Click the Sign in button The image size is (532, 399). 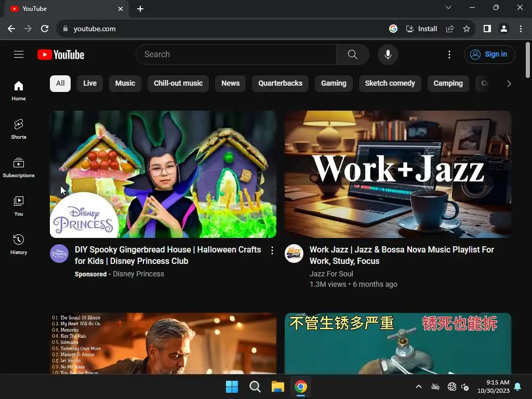(489, 54)
